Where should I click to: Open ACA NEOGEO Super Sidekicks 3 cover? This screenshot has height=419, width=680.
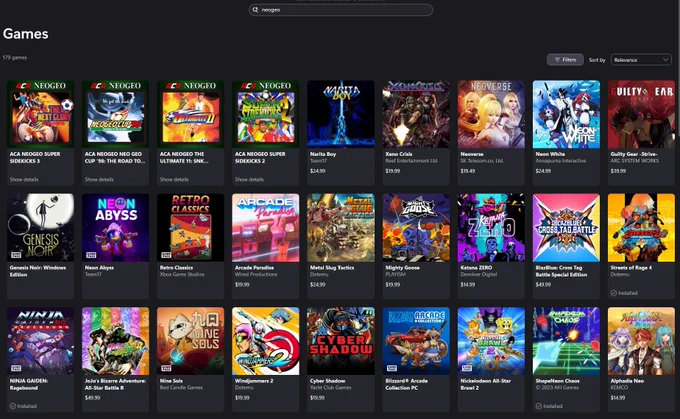[x=40, y=114]
